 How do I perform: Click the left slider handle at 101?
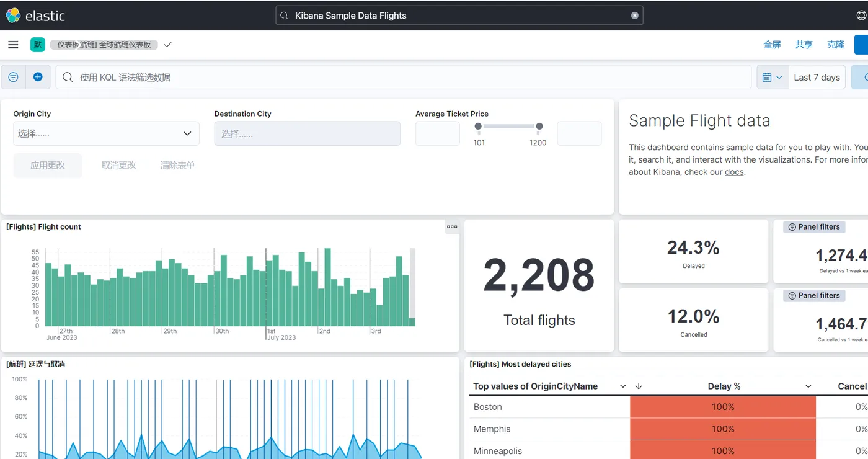pyautogui.click(x=478, y=127)
